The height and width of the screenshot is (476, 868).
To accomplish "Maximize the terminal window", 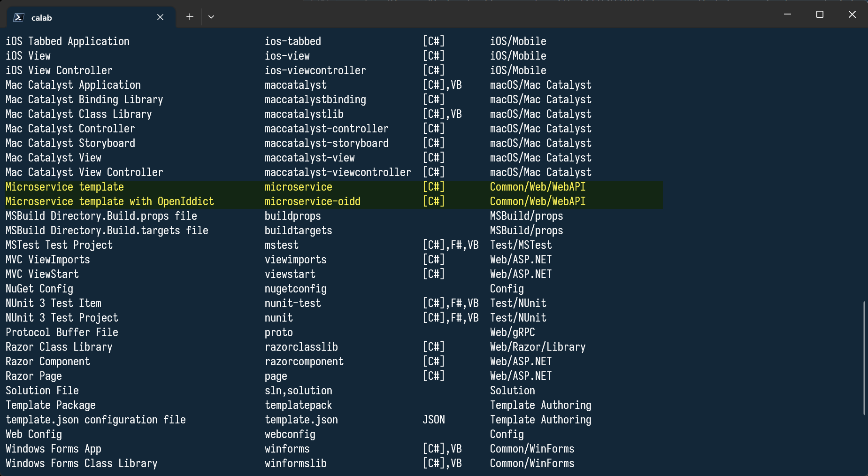I will tap(820, 15).
